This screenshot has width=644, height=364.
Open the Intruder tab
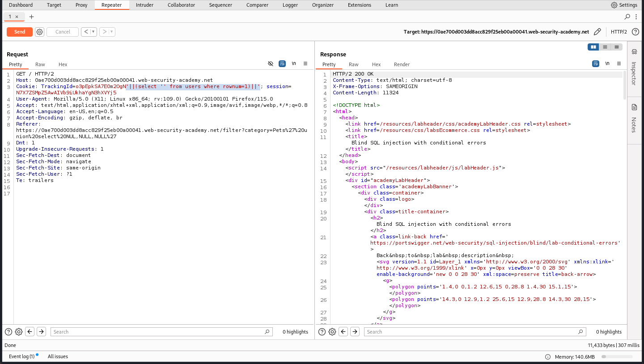click(x=144, y=5)
